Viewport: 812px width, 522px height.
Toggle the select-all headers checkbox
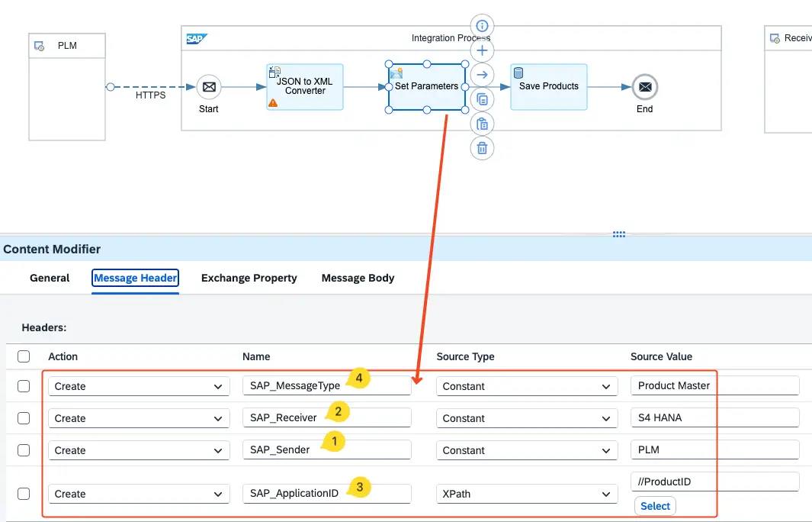pyautogui.click(x=24, y=356)
